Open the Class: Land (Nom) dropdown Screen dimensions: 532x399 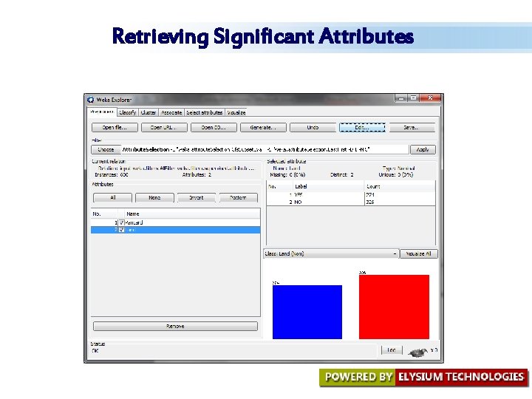(x=330, y=253)
